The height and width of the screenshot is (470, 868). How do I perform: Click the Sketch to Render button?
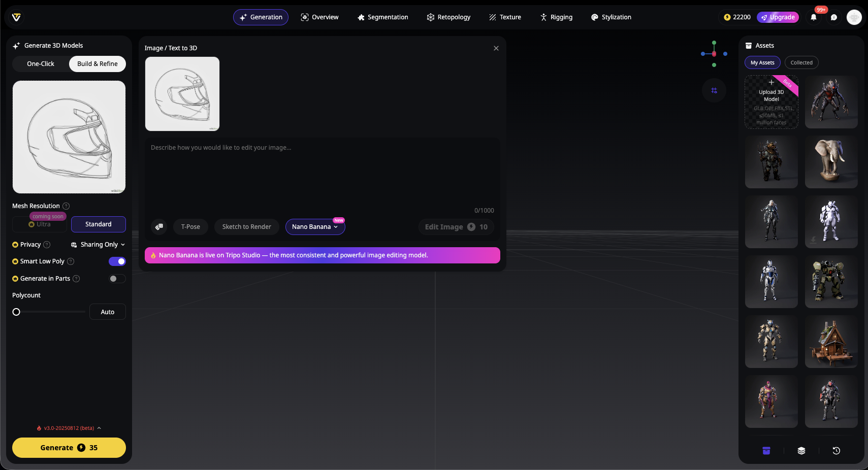pos(246,227)
